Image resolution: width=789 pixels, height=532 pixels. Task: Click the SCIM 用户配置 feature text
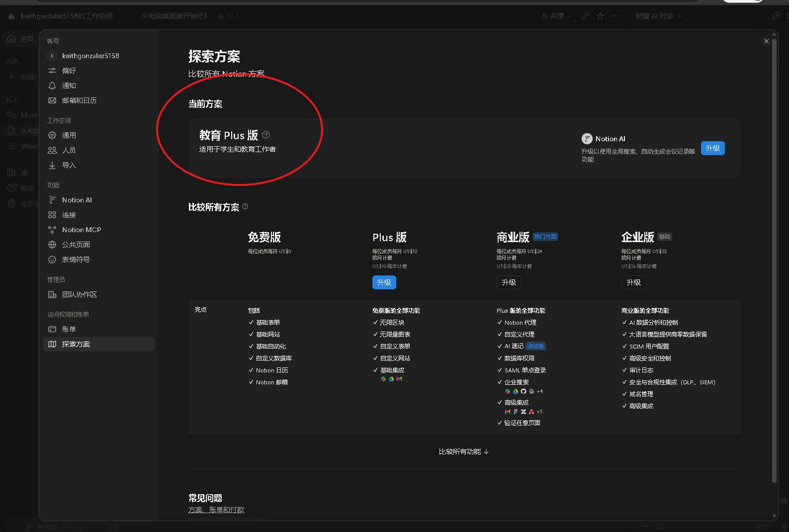[x=649, y=347]
